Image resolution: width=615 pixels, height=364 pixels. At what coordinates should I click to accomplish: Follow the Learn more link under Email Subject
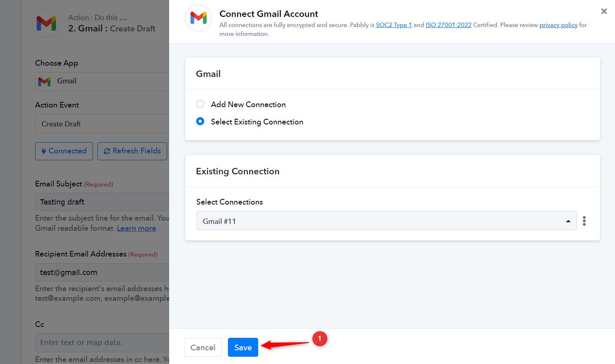coord(137,228)
